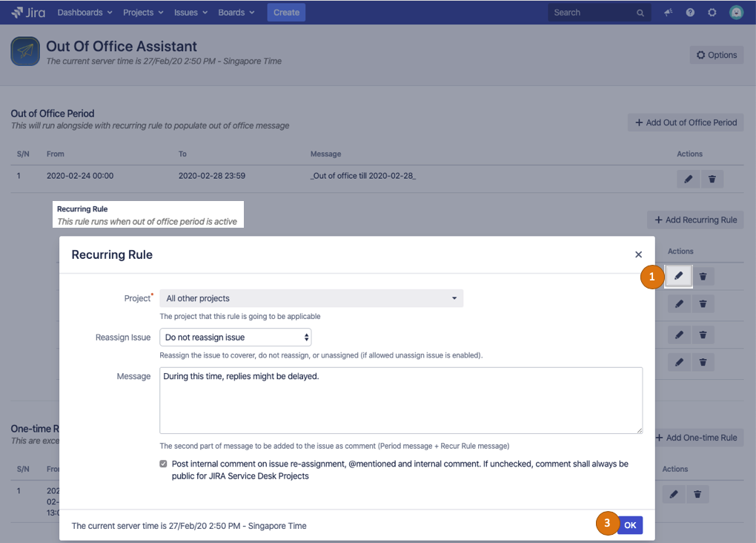Open the Boards dropdown menu
This screenshot has height=543, width=756.
click(236, 13)
